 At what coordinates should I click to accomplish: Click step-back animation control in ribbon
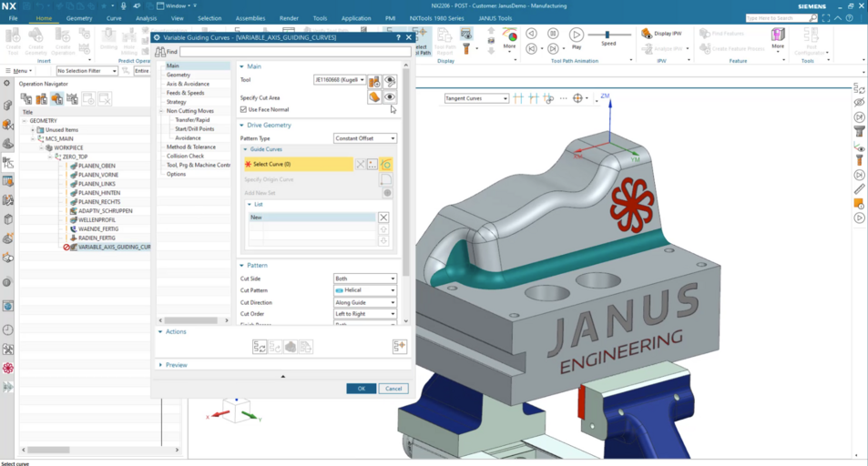click(x=531, y=49)
